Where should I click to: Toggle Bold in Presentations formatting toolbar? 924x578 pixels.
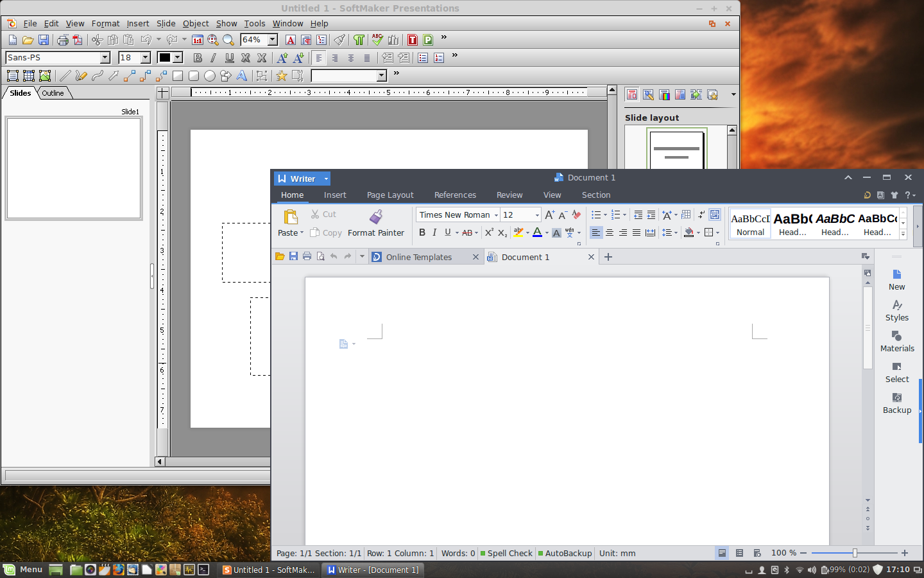click(x=198, y=58)
